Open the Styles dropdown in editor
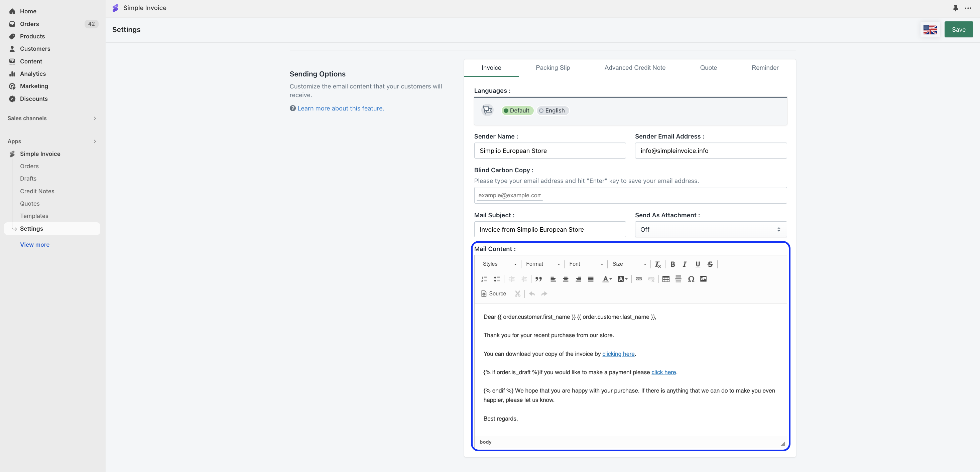The height and width of the screenshot is (472, 980). [499, 264]
